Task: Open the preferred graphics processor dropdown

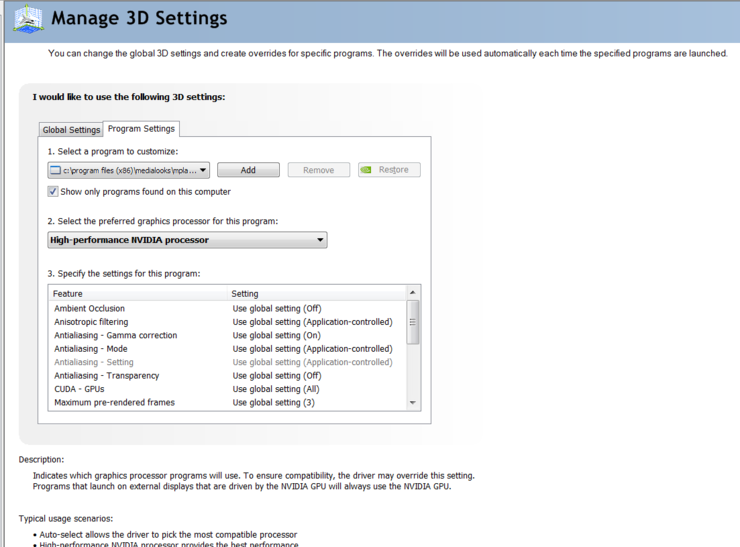Action: [x=187, y=240]
